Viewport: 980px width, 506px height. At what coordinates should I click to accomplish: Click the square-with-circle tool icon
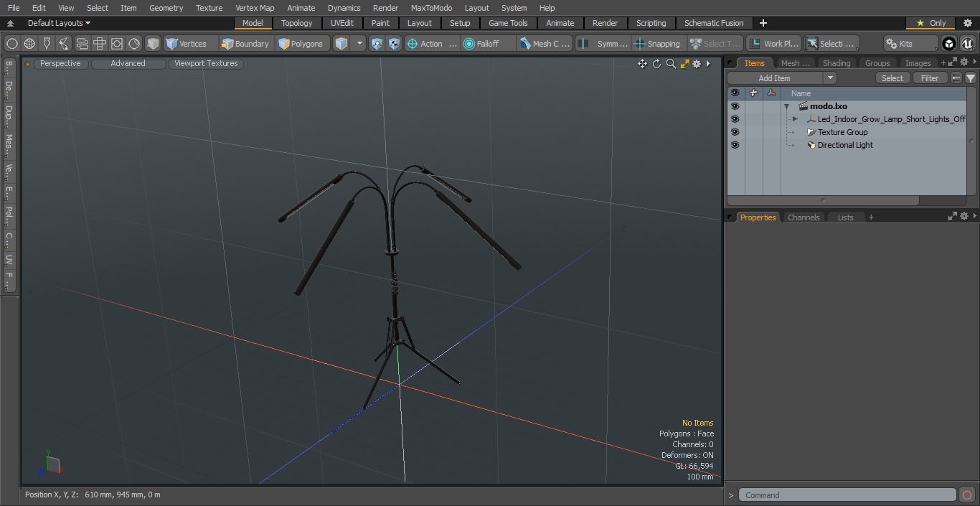click(x=117, y=44)
